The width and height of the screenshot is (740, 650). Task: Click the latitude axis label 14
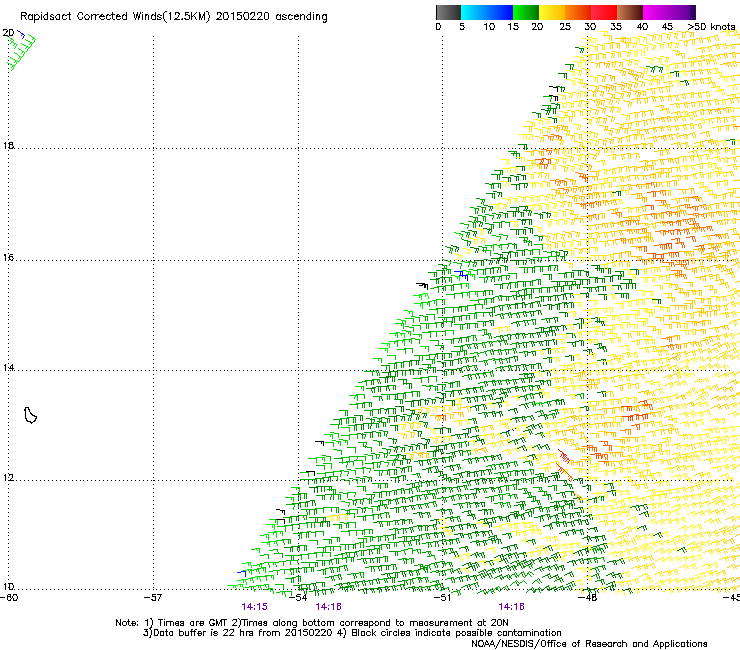(8, 368)
